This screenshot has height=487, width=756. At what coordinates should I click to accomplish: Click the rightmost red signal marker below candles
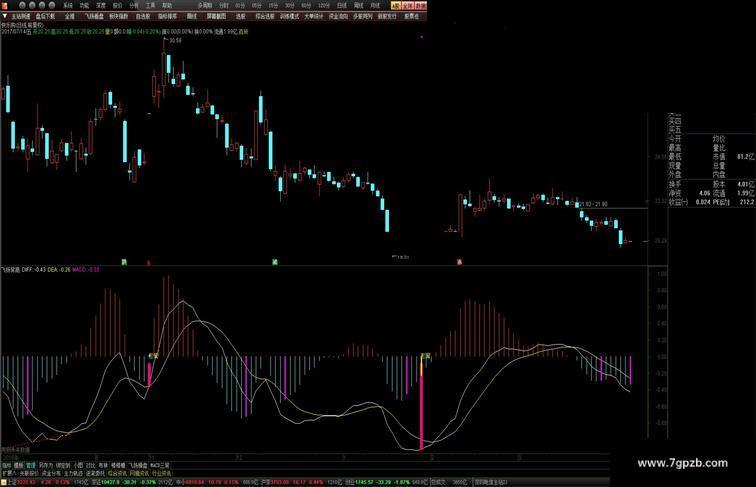(459, 262)
